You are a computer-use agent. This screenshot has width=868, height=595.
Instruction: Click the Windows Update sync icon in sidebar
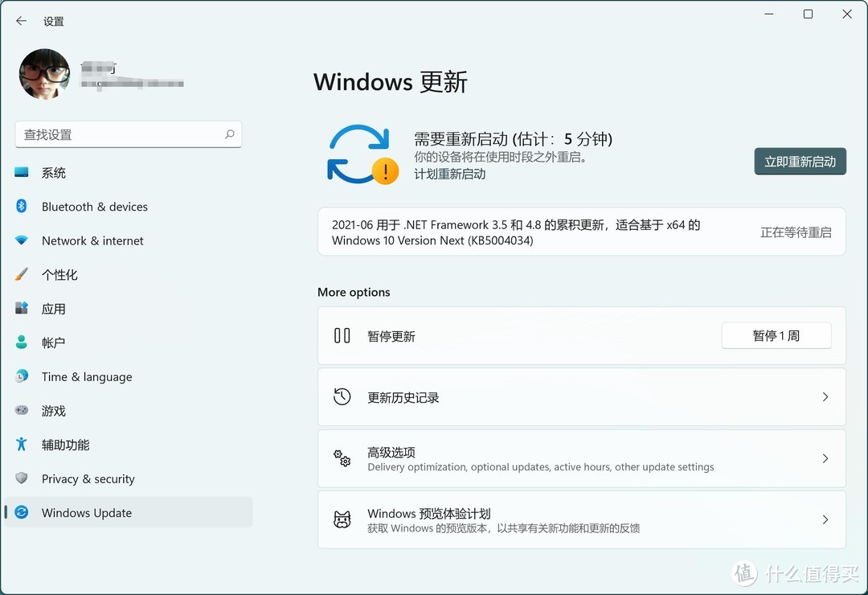click(x=22, y=512)
